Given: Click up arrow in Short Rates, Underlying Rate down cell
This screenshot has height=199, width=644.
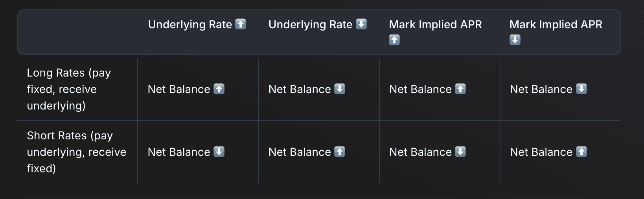Looking at the screenshot, I should (x=340, y=152).
